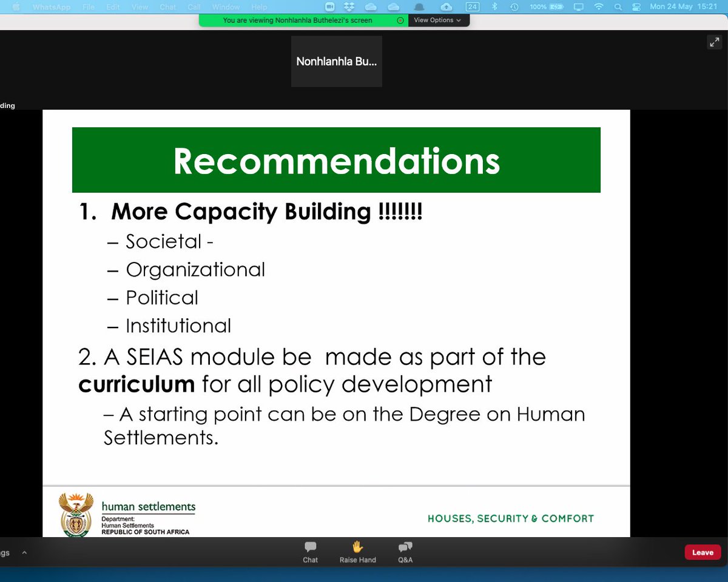This screenshot has height=582, width=728.
Task: Click the battery 100% indicator
Action: 547,7
